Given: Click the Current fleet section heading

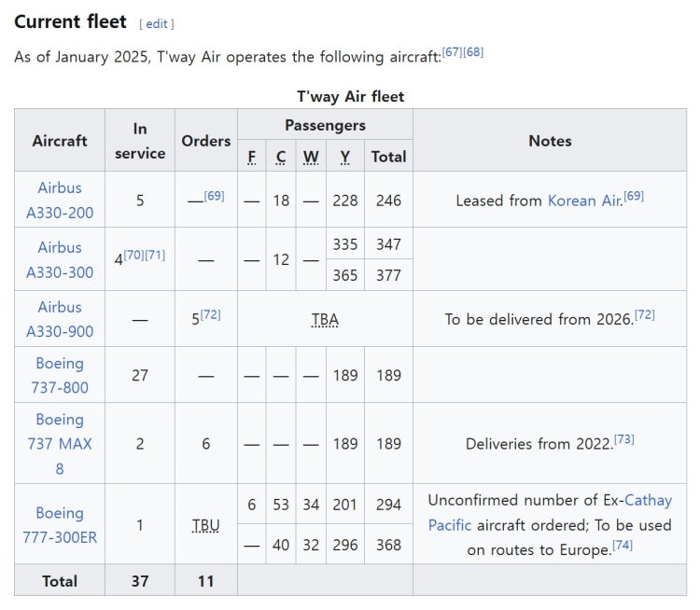Looking at the screenshot, I should 71,21.
